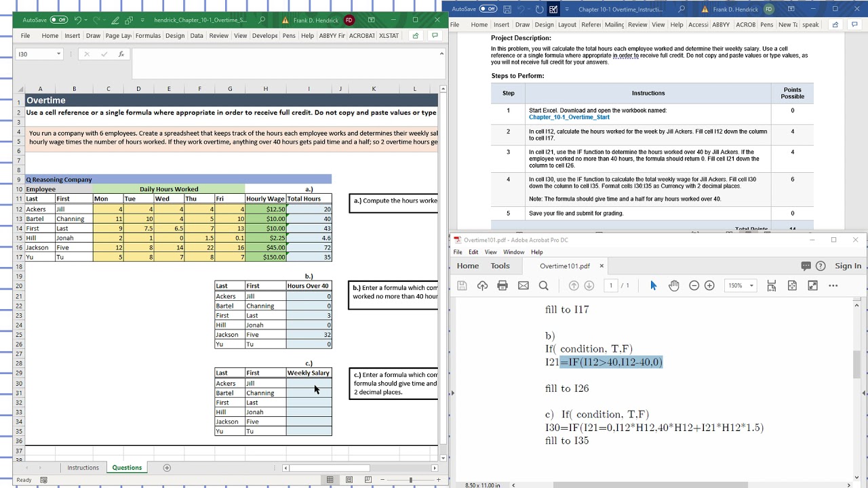Open Acrobat Help question mark icon
The height and width of the screenshot is (488, 868).
[821, 266]
